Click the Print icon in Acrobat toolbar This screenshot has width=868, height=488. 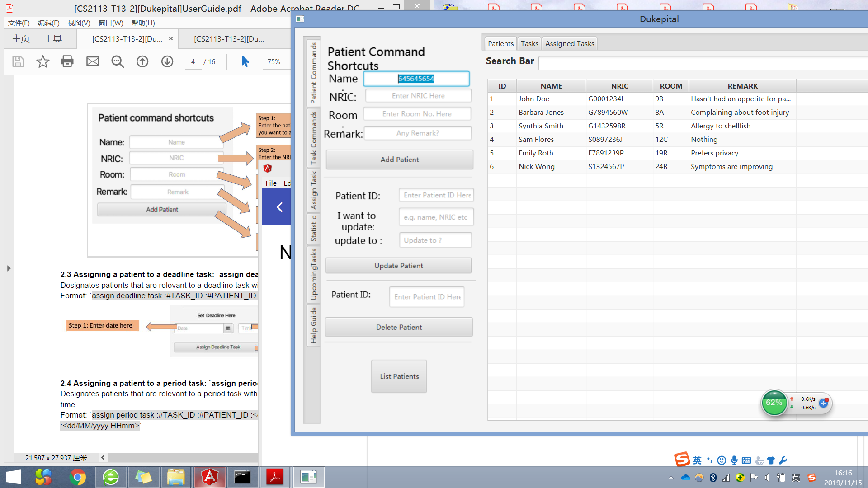click(x=67, y=61)
